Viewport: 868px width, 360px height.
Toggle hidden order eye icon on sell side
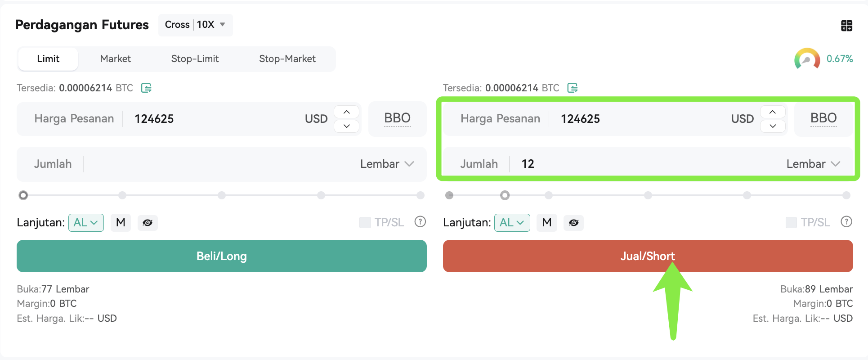pyautogui.click(x=573, y=223)
